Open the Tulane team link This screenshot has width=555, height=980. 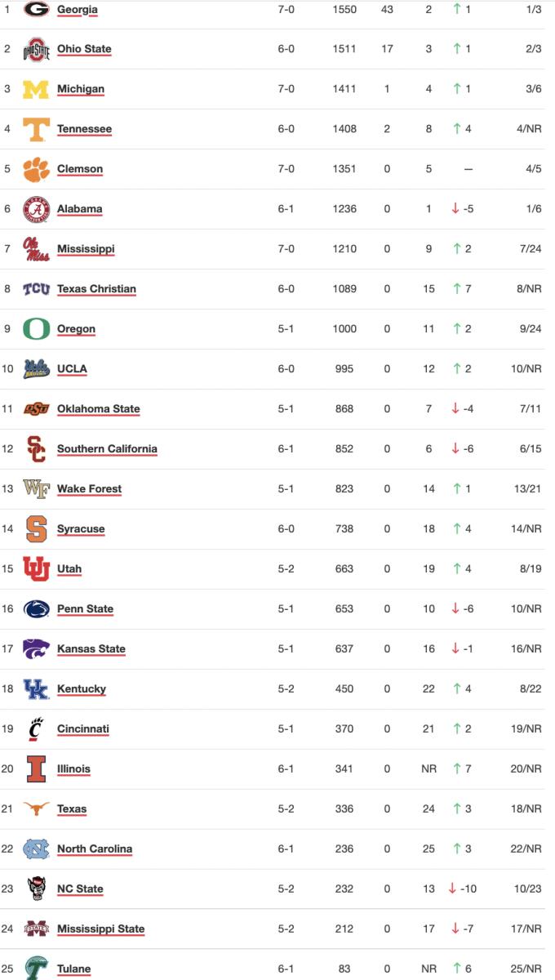[73, 969]
